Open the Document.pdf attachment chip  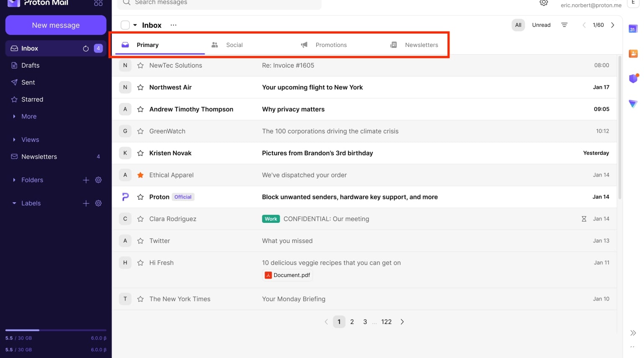pyautogui.click(x=288, y=275)
